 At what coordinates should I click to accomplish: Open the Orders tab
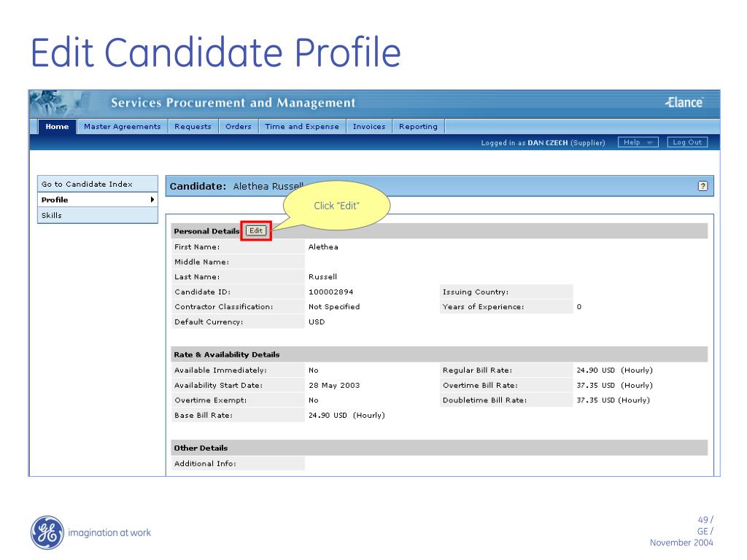[239, 125]
